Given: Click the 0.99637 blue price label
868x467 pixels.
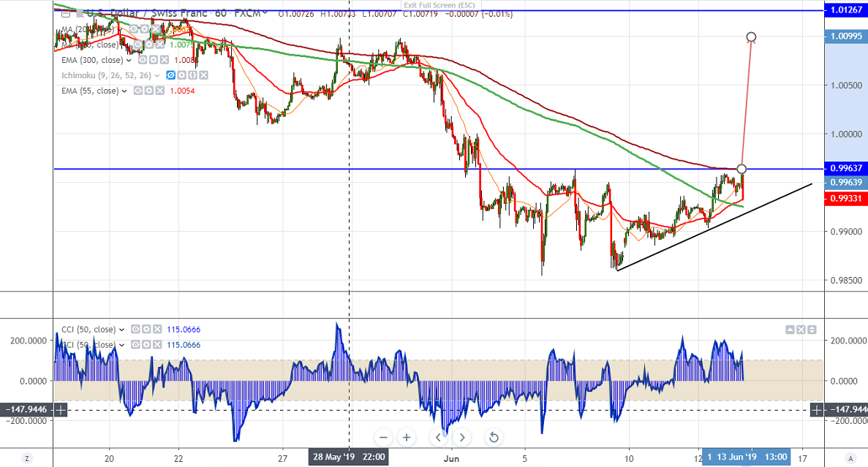Looking at the screenshot, I should [846, 168].
